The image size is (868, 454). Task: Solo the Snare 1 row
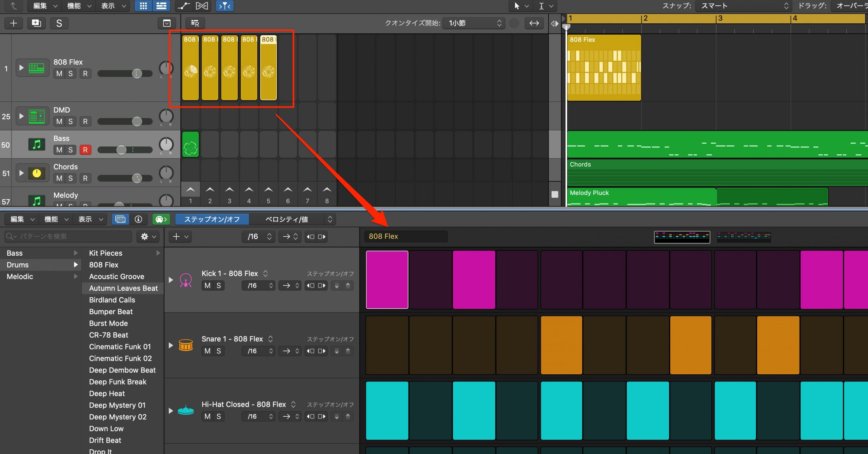pos(219,351)
